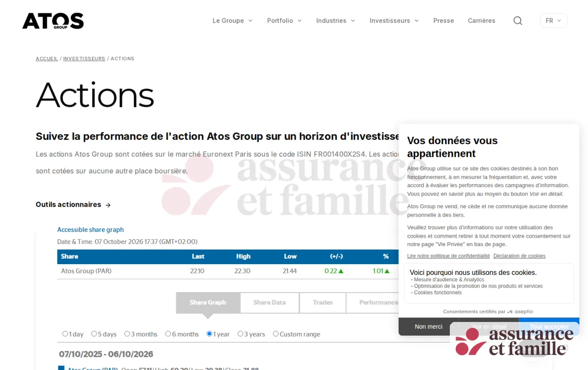The image size is (588, 370).
Task: Decline cookies with Non merci
Action: (x=428, y=326)
